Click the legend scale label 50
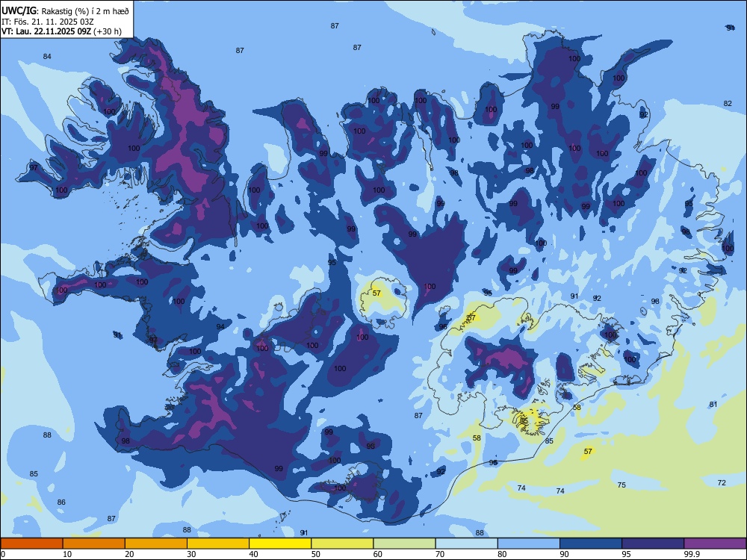 pos(316,554)
